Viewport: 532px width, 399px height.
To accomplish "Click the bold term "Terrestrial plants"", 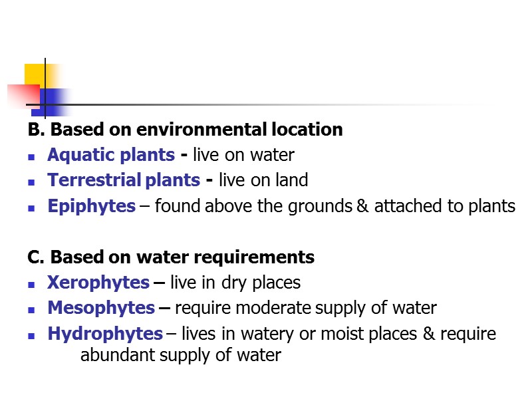I will (124, 180).
